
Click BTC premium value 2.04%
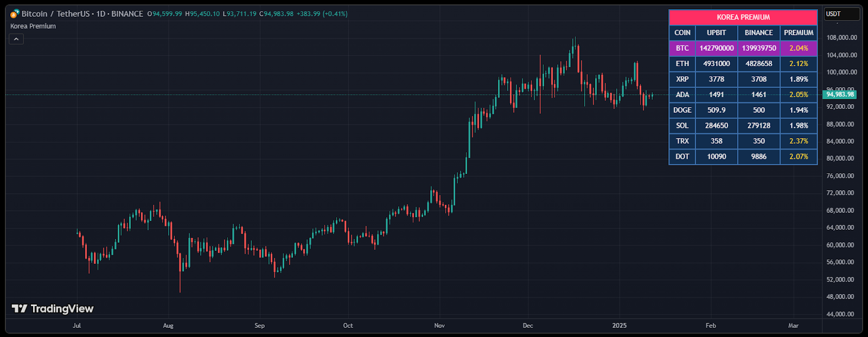pos(799,48)
